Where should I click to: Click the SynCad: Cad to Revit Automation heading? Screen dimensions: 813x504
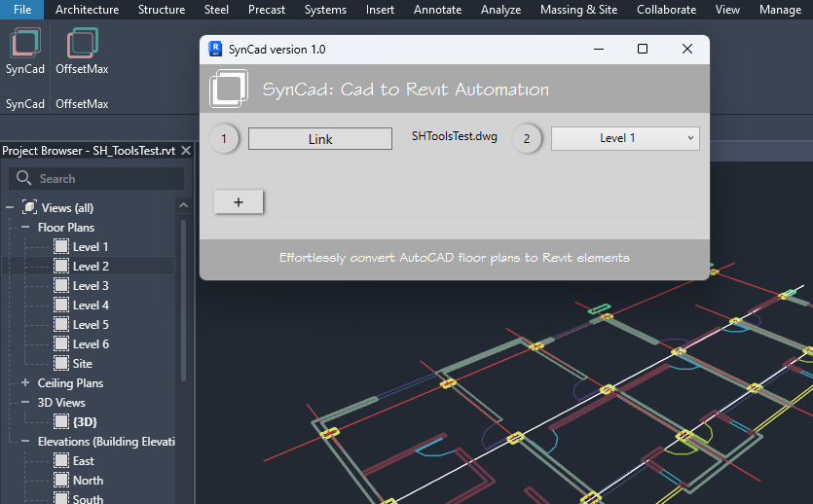(x=405, y=90)
